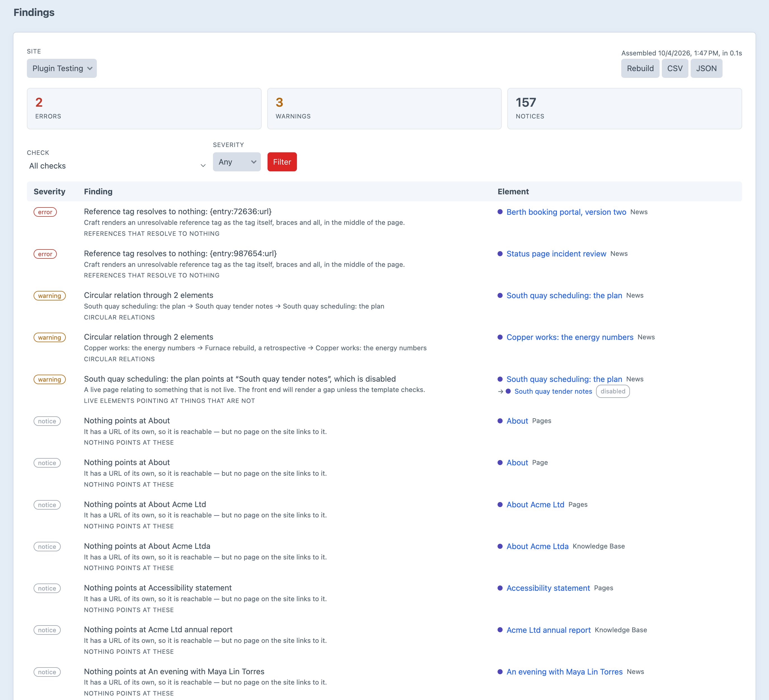Open the Warnings summary card
Image resolution: width=769 pixels, height=700 pixels.
(x=384, y=108)
